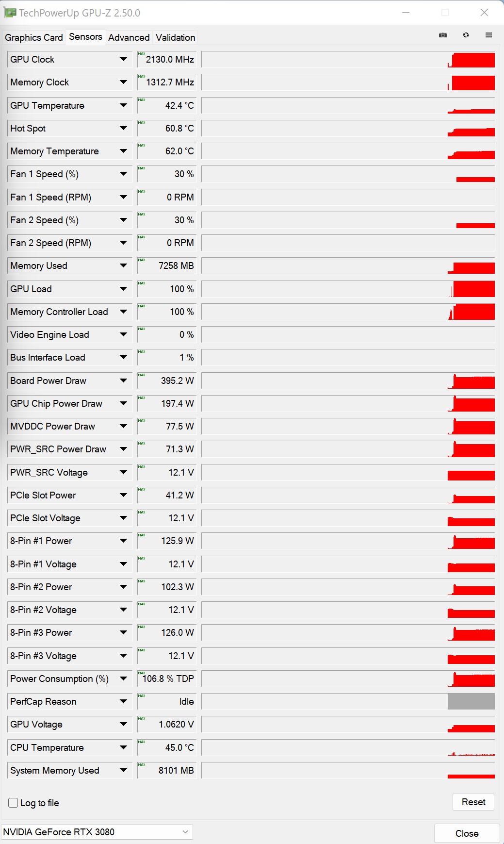Expand the GPU Clock sensor dropdown arrow
The width and height of the screenshot is (504, 844).
123,59
